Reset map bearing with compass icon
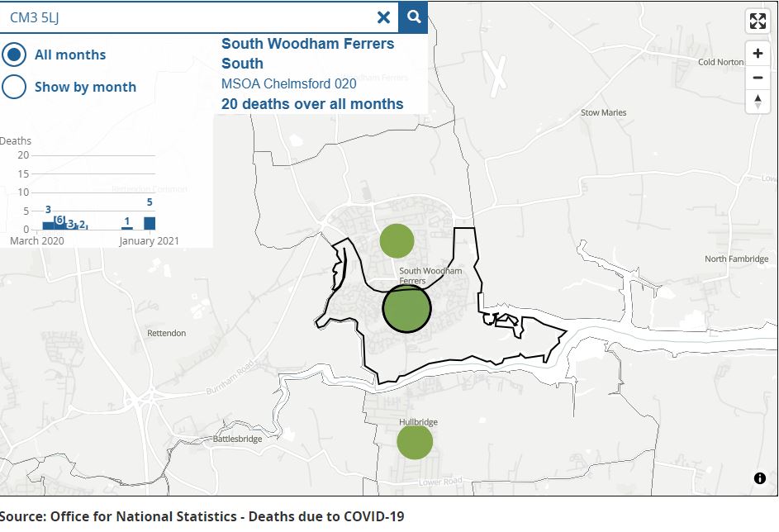Screen dimensions: 779x532 pyautogui.click(x=758, y=102)
